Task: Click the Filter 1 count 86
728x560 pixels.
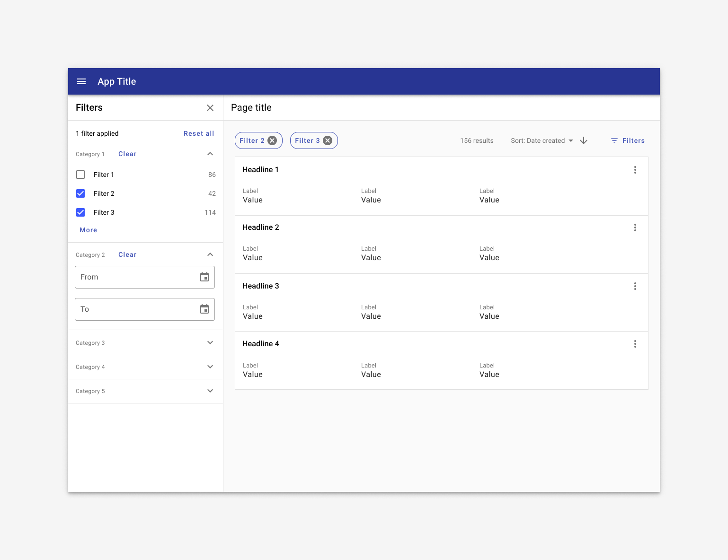Action: tap(212, 175)
